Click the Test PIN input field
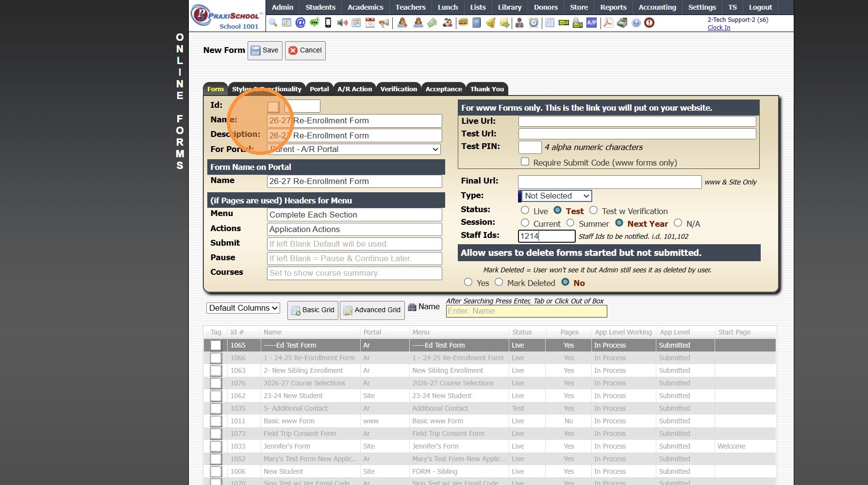 [530, 147]
